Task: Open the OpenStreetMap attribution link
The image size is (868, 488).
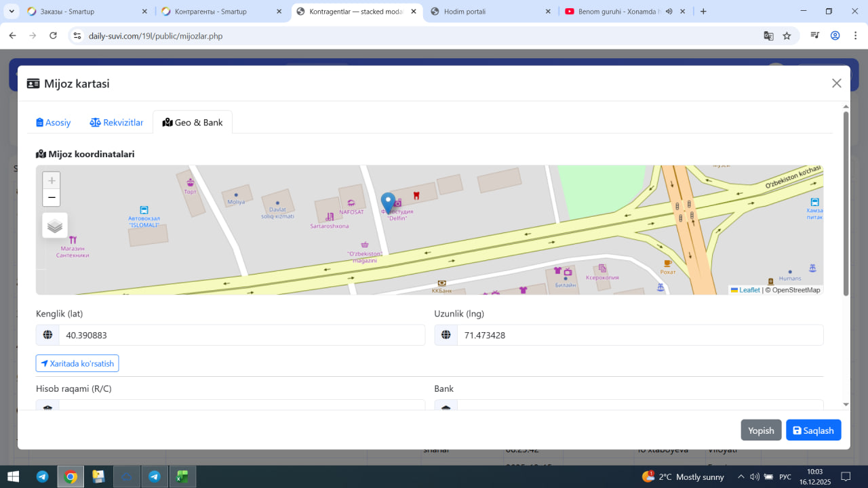Action: (796, 290)
